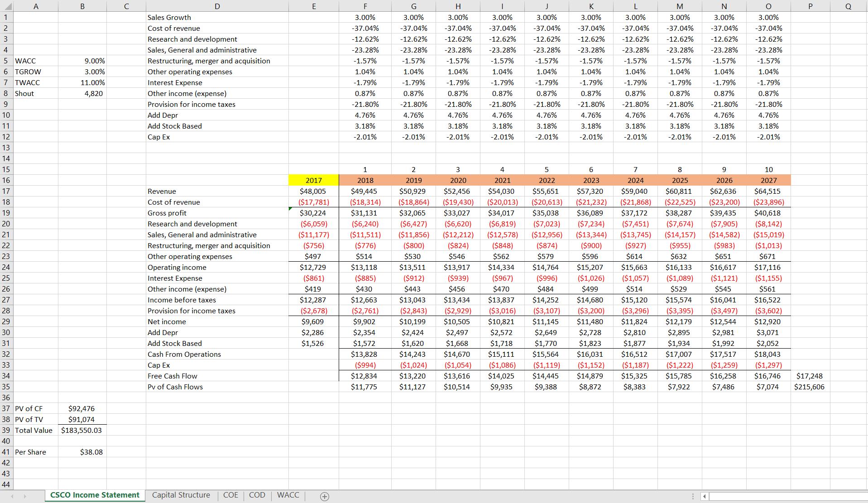The image size is (868, 503).
Task: Select the WACC 9.00% input cell
Action: (82, 61)
